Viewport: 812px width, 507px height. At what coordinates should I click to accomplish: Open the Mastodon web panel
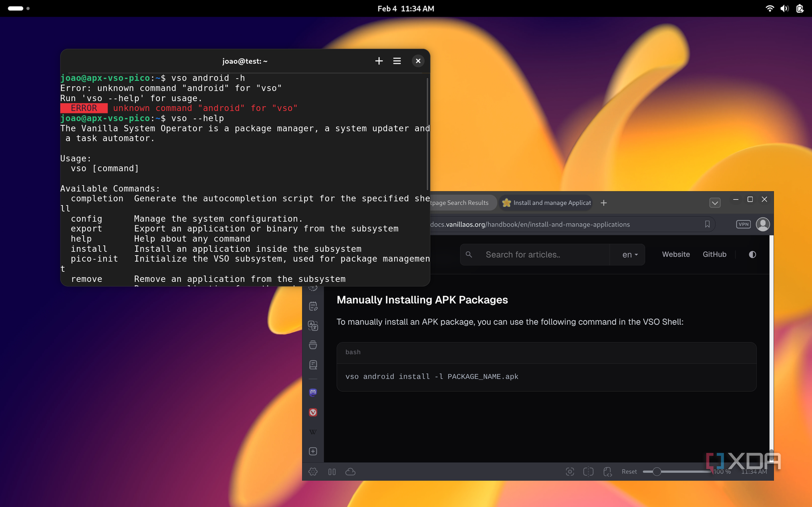pyautogui.click(x=312, y=392)
